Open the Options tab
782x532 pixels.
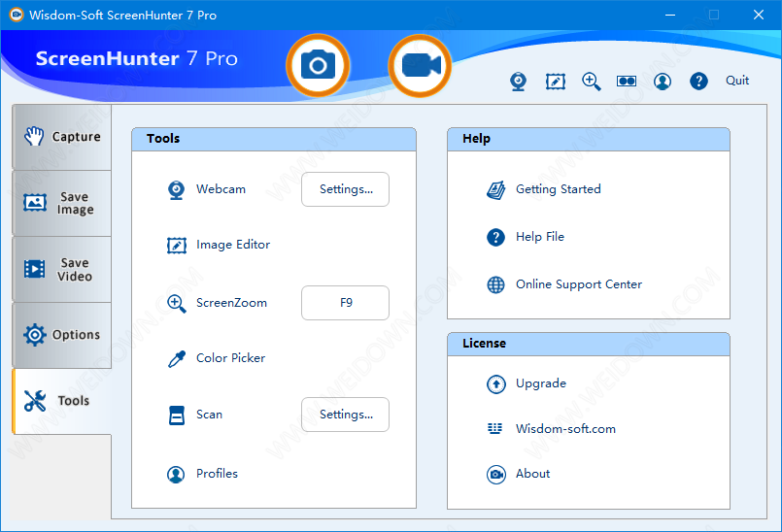click(x=62, y=335)
